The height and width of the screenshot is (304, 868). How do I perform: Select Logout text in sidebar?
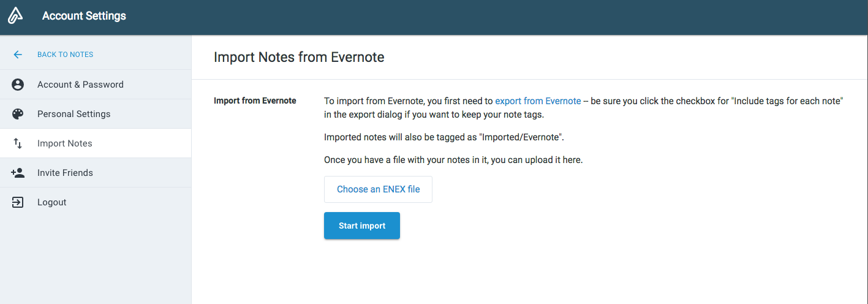coord(51,202)
